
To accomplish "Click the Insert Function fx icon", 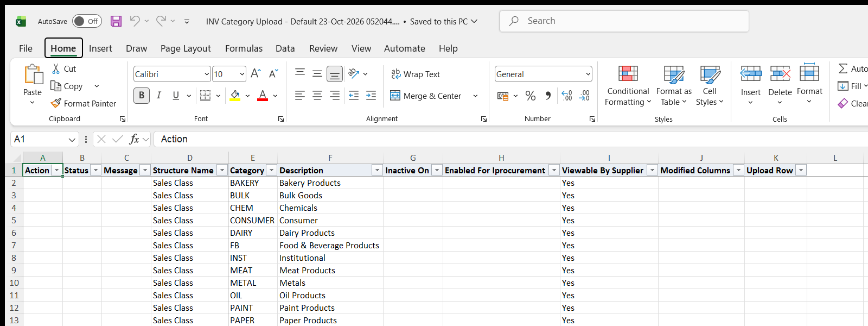I will (x=134, y=139).
